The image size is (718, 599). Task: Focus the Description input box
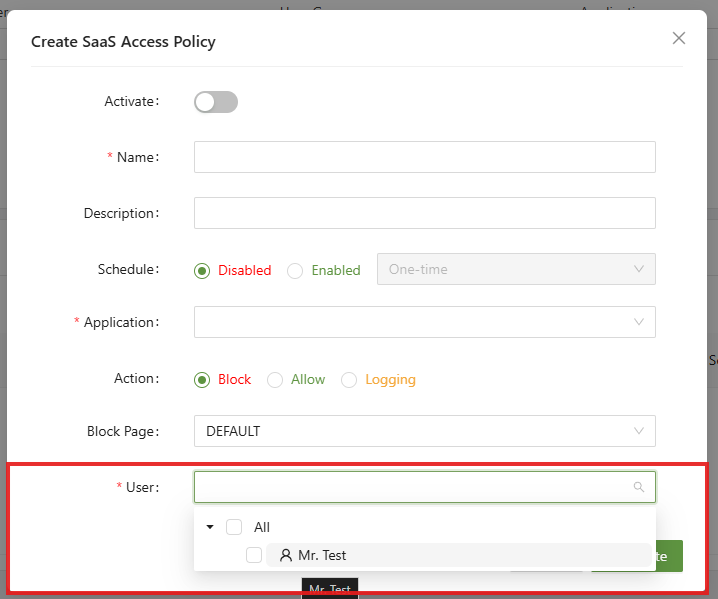(424, 213)
